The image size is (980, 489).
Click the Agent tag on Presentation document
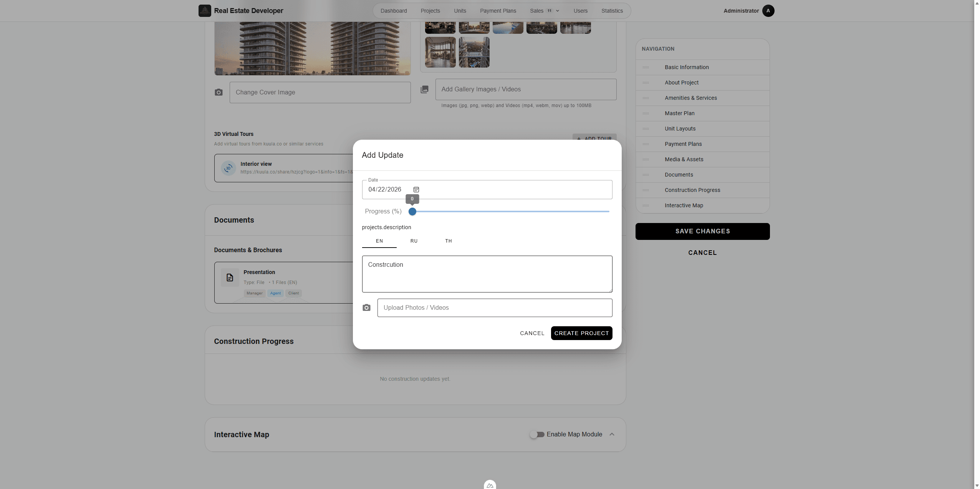[x=275, y=293]
